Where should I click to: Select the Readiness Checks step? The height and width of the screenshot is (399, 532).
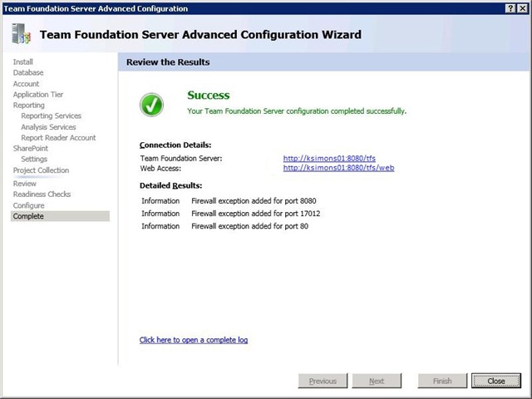coord(42,195)
